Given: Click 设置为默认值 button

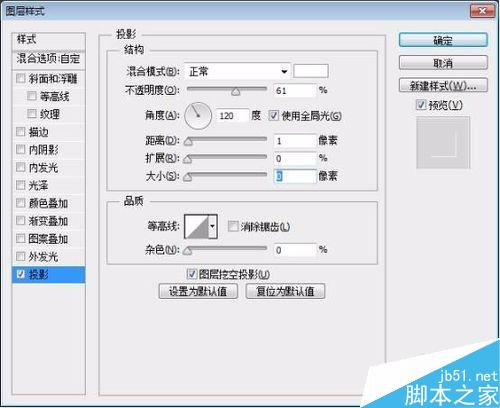Looking at the screenshot, I should pos(198,291).
